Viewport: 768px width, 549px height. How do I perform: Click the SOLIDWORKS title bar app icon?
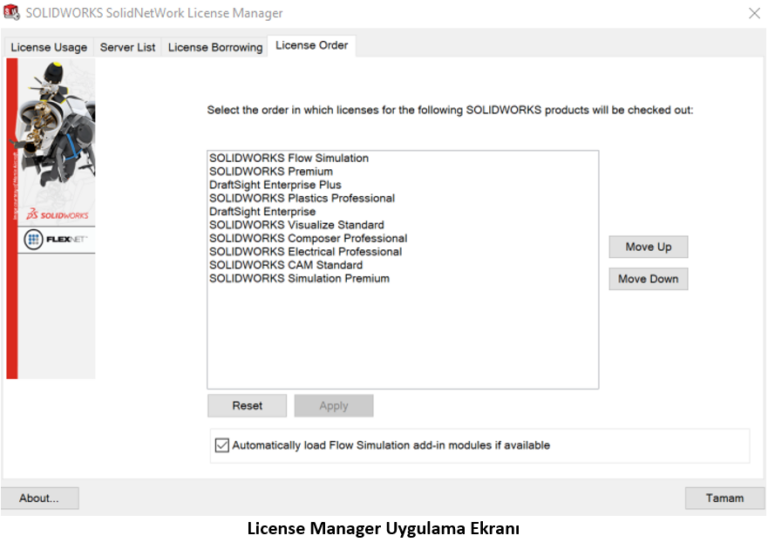(x=13, y=13)
